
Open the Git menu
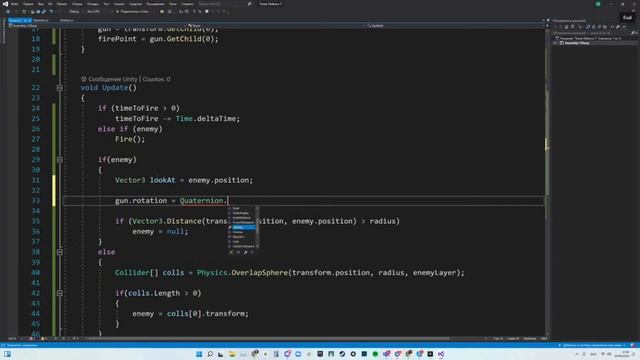pos(50,4)
